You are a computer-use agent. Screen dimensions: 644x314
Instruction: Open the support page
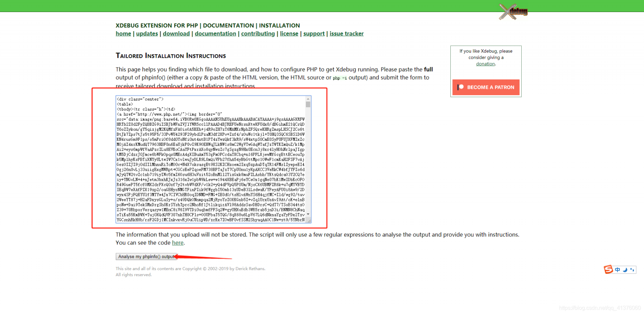pyautogui.click(x=314, y=34)
